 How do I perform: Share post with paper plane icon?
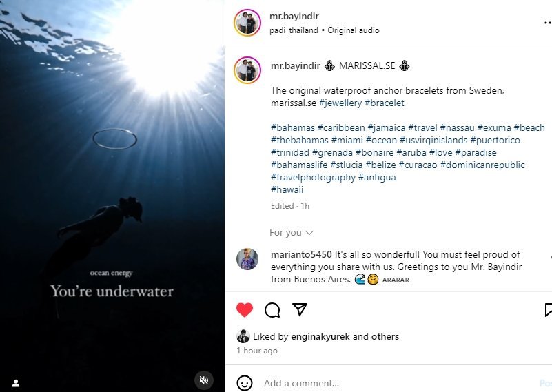point(299,310)
